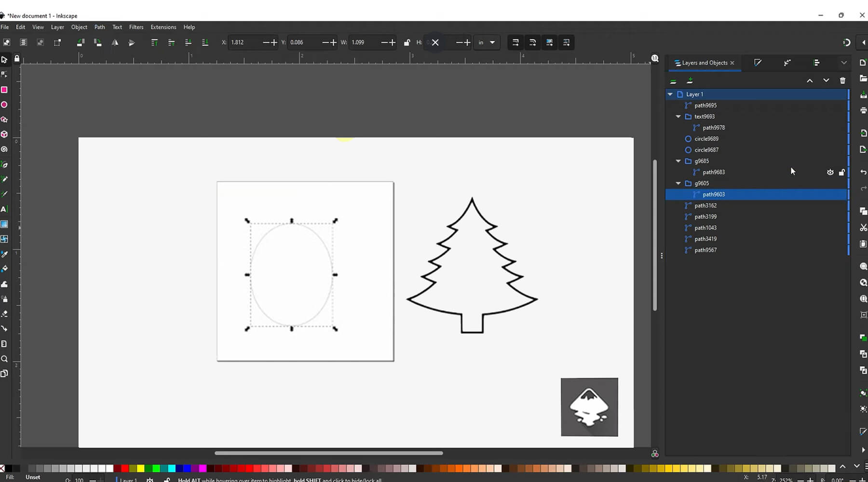Select the Circle/Ellipse tool

click(x=4, y=104)
